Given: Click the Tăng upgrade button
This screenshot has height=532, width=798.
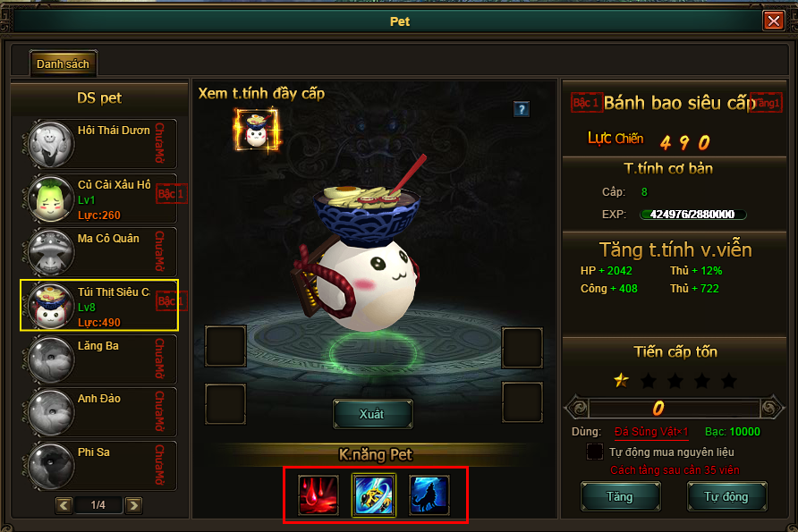Looking at the screenshot, I should (x=620, y=496).
